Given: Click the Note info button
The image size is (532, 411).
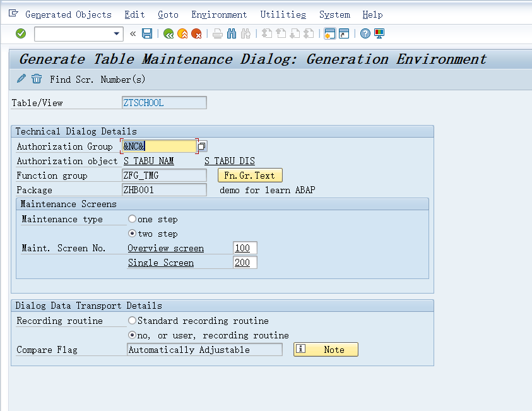Looking at the screenshot, I should click(326, 350).
